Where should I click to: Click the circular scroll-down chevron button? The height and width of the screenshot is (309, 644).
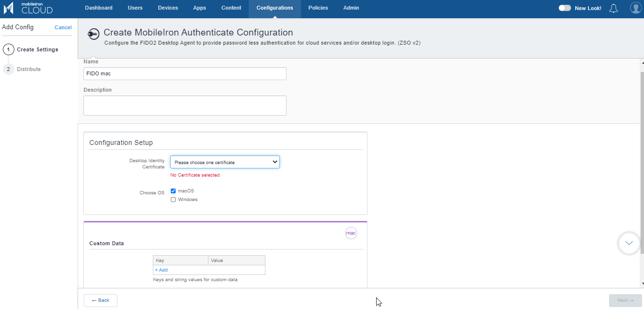point(629,243)
